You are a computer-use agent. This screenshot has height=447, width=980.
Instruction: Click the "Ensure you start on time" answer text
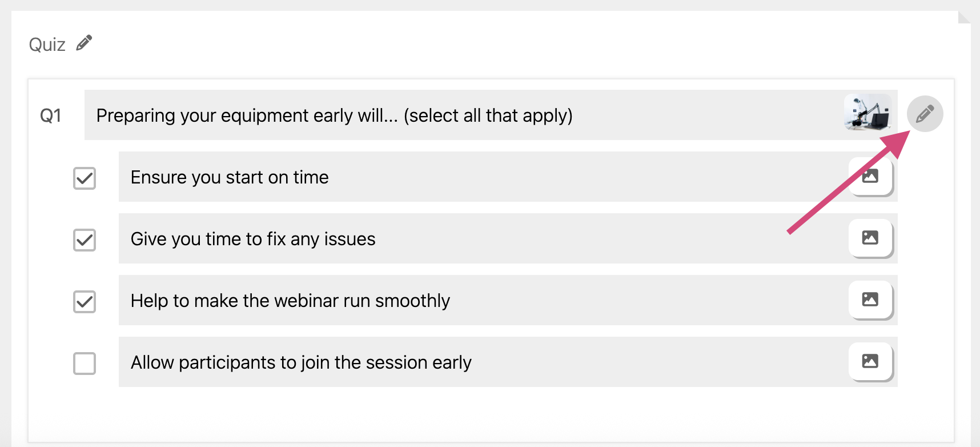click(x=230, y=177)
